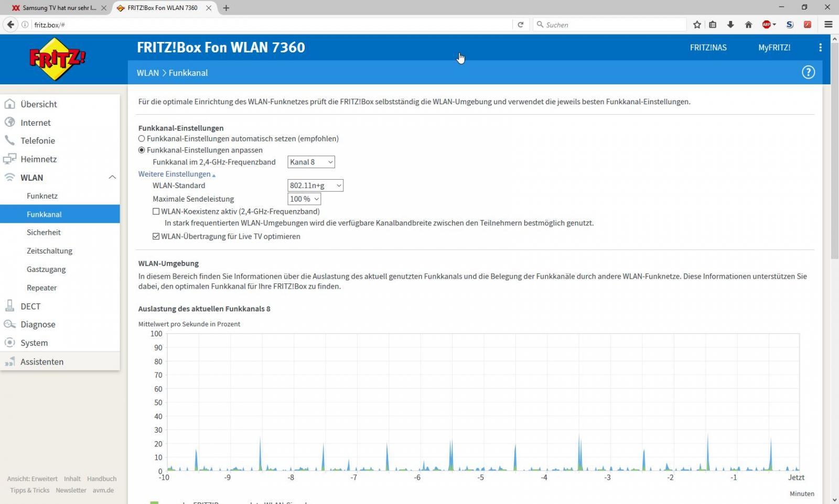Open a new tab with the plus button

click(226, 8)
